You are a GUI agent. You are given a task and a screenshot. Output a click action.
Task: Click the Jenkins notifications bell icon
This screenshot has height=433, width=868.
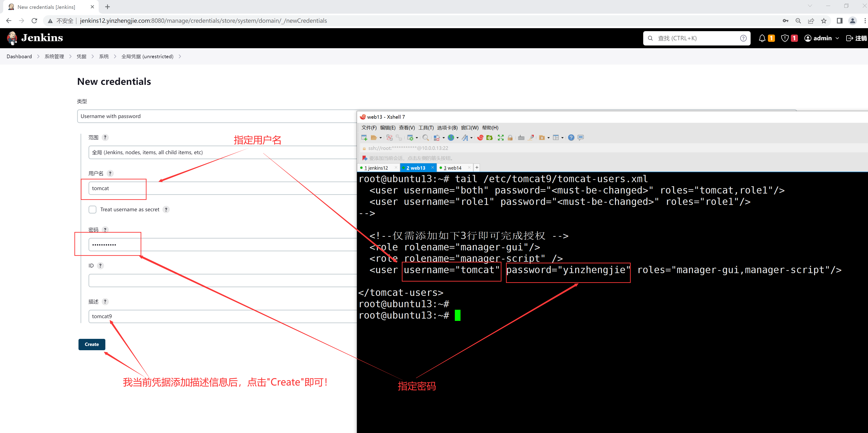coord(762,38)
